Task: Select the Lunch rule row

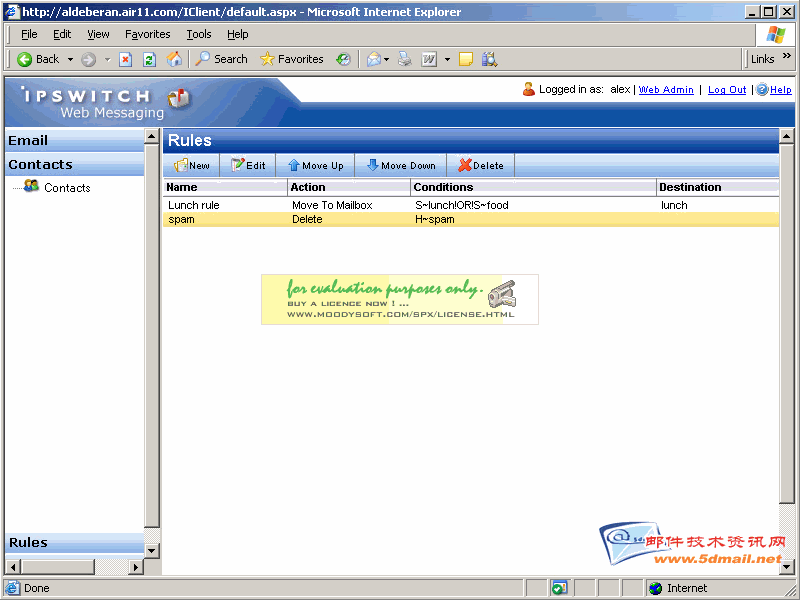Action: point(194,205)
